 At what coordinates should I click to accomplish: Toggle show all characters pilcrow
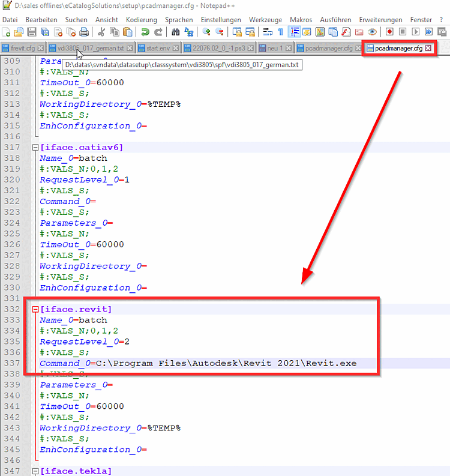[x=281, y=32]
